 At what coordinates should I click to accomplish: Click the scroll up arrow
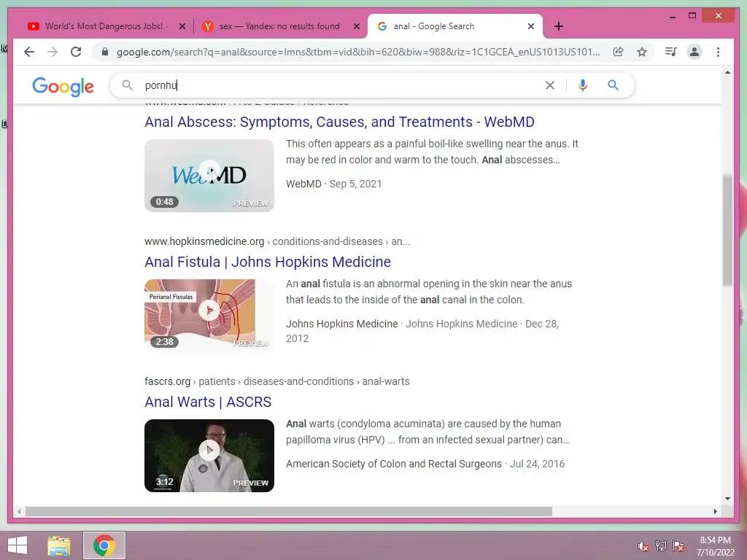(x=727, y=72)
